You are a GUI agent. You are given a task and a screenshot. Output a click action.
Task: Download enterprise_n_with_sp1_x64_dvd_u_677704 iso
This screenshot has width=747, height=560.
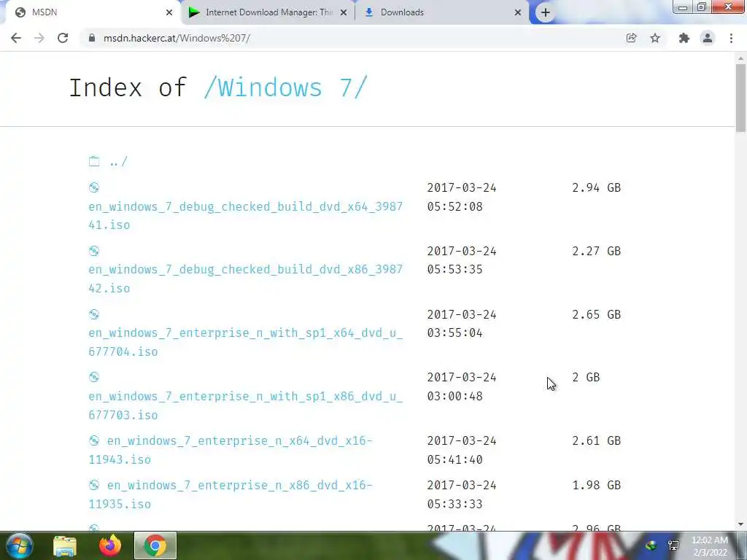tap(245, 342)
